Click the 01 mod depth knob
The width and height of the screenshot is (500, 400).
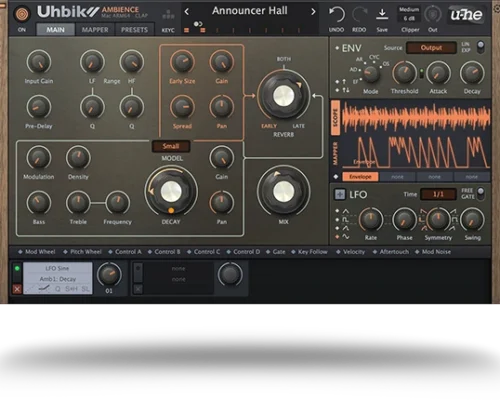(x=109, y=274)
